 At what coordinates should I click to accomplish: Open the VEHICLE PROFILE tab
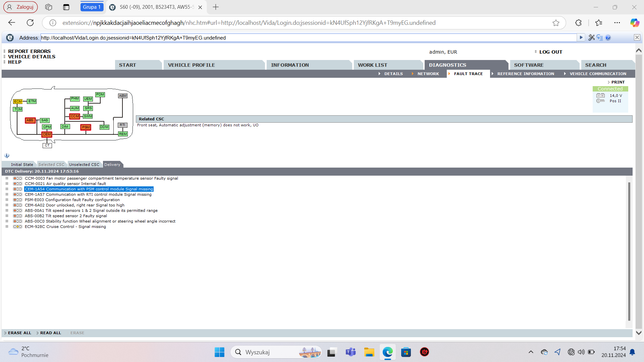[191, 65]
